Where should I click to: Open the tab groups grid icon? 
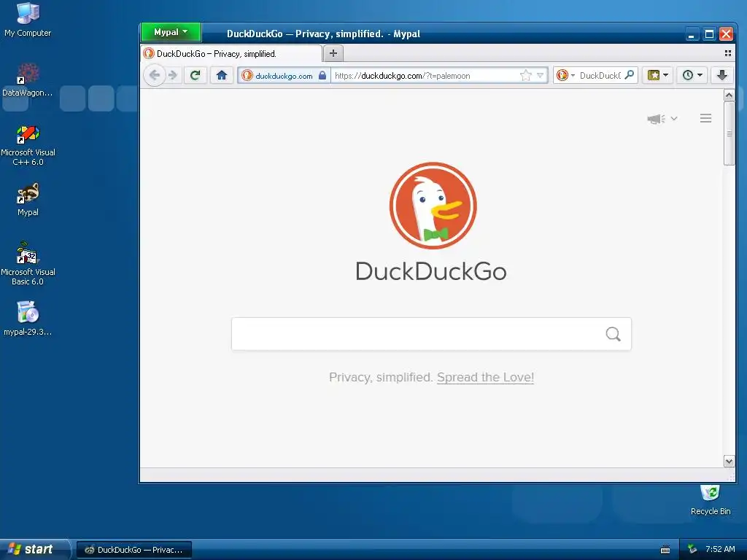tap(728, 53)
